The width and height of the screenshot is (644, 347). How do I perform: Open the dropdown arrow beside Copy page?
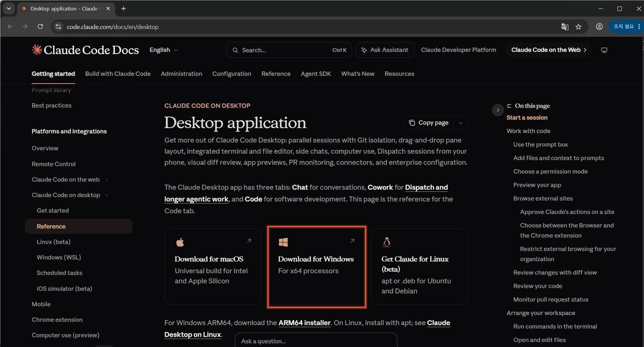click(x=460, y=123)
